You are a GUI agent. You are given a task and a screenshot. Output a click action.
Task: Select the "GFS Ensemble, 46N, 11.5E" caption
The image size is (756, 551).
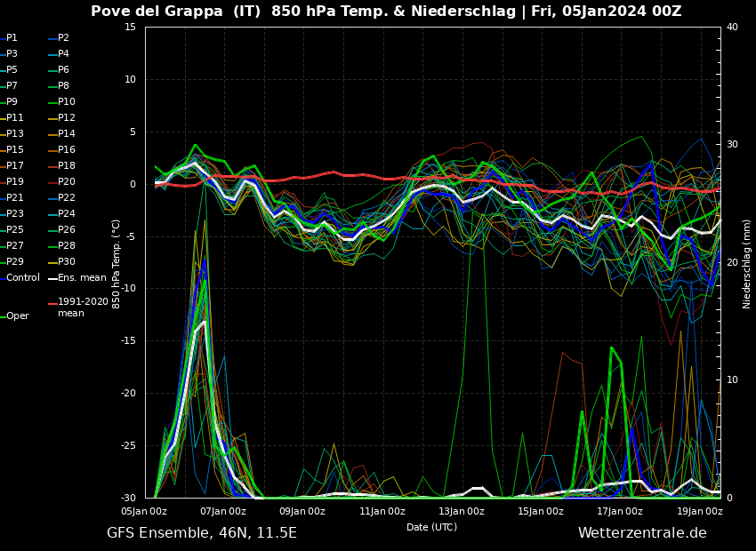tap(202, 532)
